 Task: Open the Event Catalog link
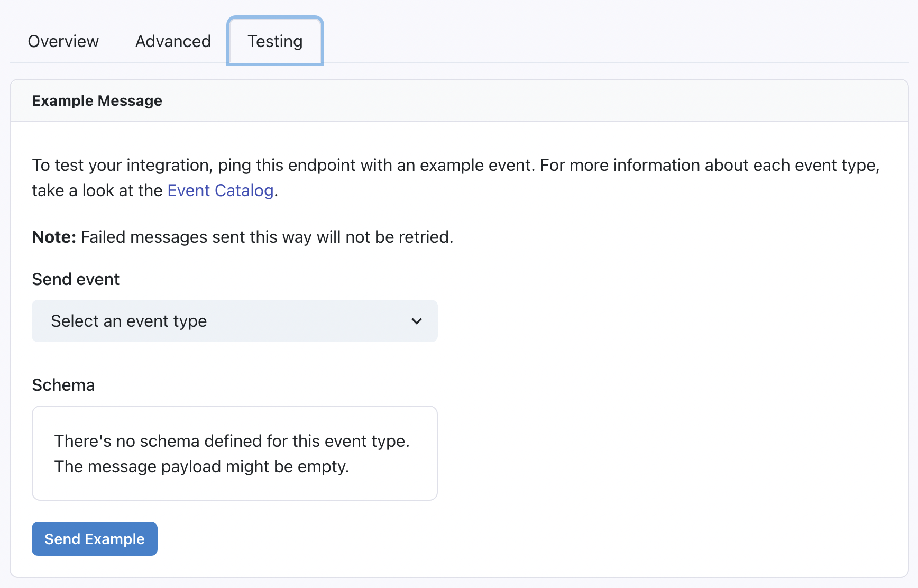221,190
